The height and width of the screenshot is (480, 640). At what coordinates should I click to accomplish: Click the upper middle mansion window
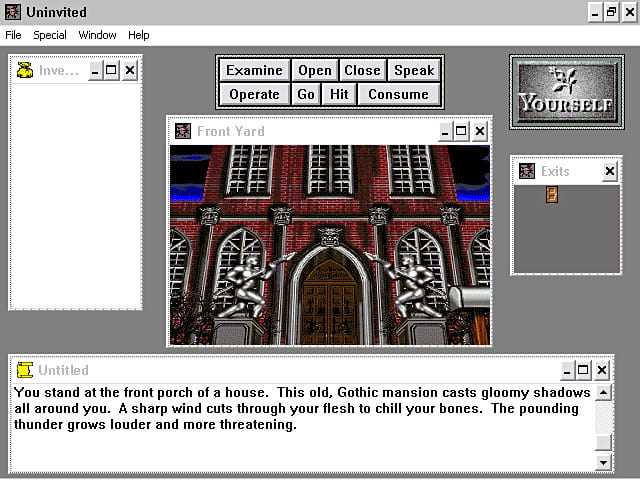pos(330,170)
